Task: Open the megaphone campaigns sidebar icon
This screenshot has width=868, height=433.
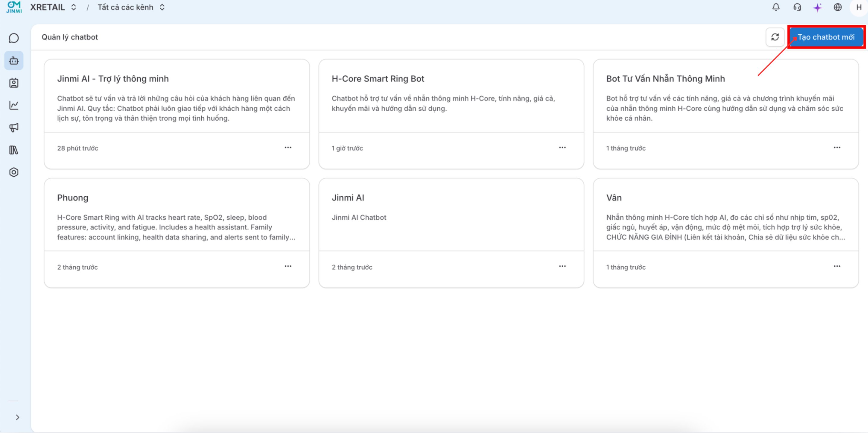Action: [x=14, y=128]
